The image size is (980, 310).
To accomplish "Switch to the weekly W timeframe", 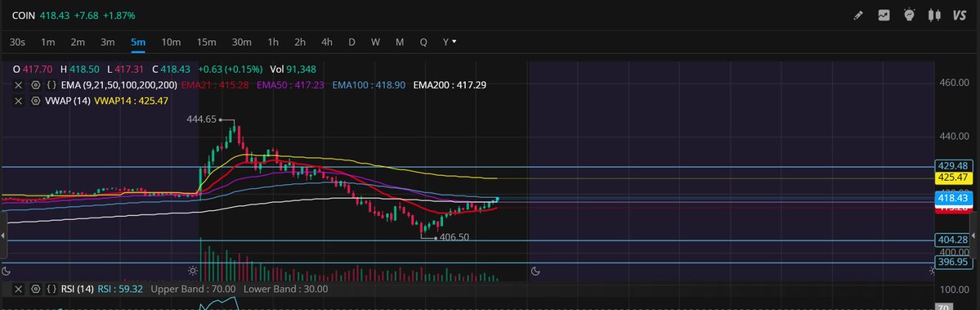I will (x=376, y=42).
